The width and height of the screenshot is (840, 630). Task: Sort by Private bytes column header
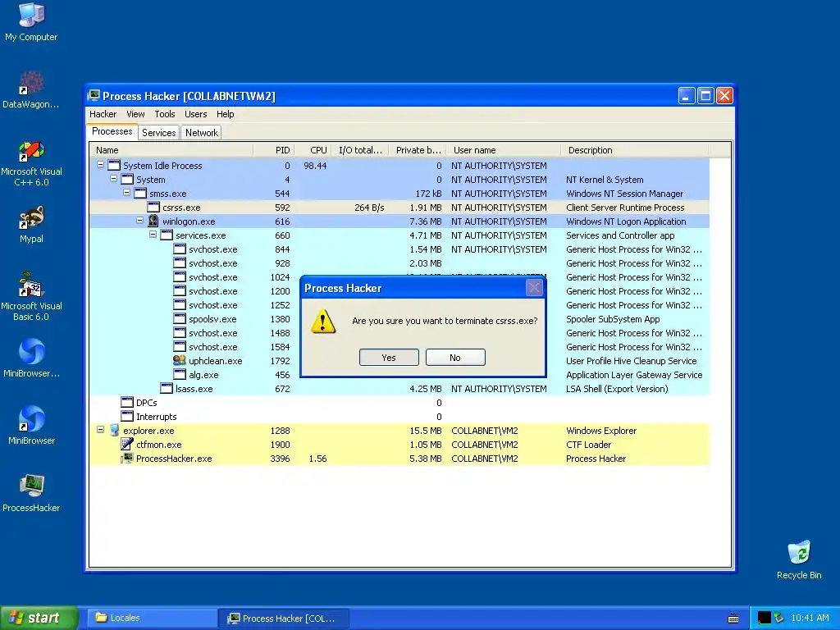(418, 150)
